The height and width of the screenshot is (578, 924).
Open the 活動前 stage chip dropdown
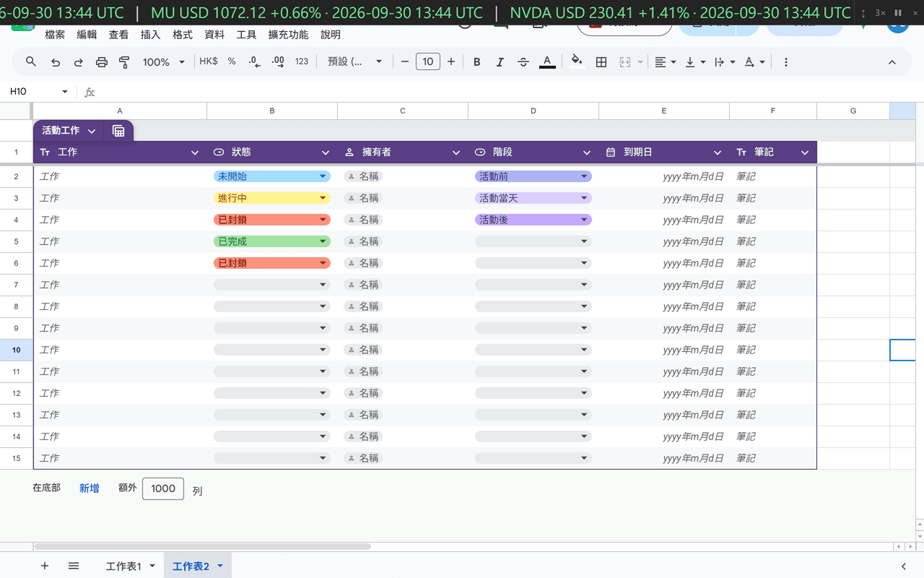coord(584,176)
